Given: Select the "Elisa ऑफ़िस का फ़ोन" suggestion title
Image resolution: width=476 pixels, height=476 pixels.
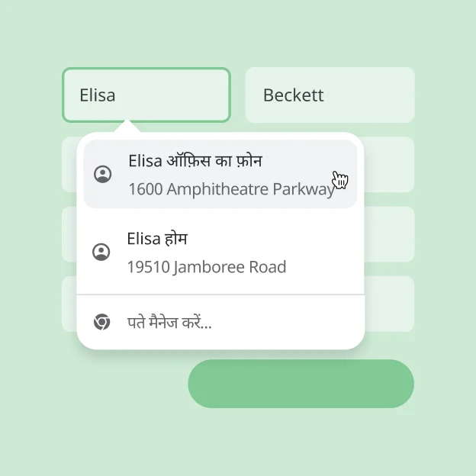Looking at the screenshot, I should (195, 161).
